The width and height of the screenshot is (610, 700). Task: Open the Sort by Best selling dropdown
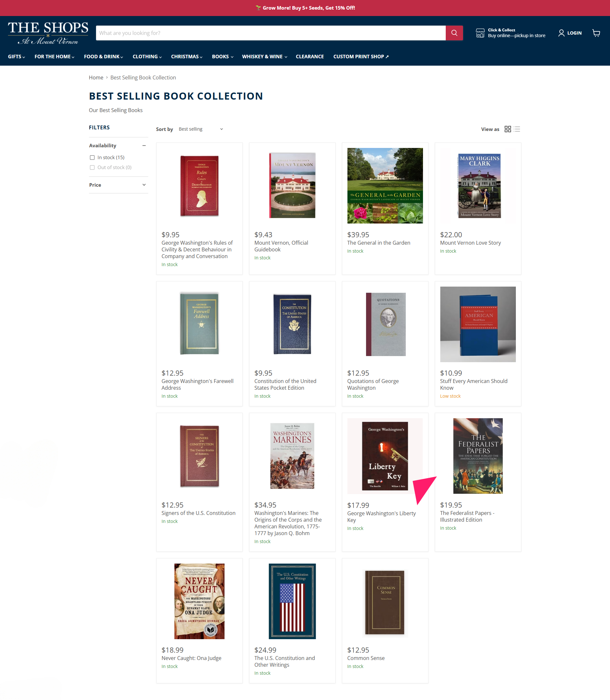pyautogui.click(x=201, y=129)
